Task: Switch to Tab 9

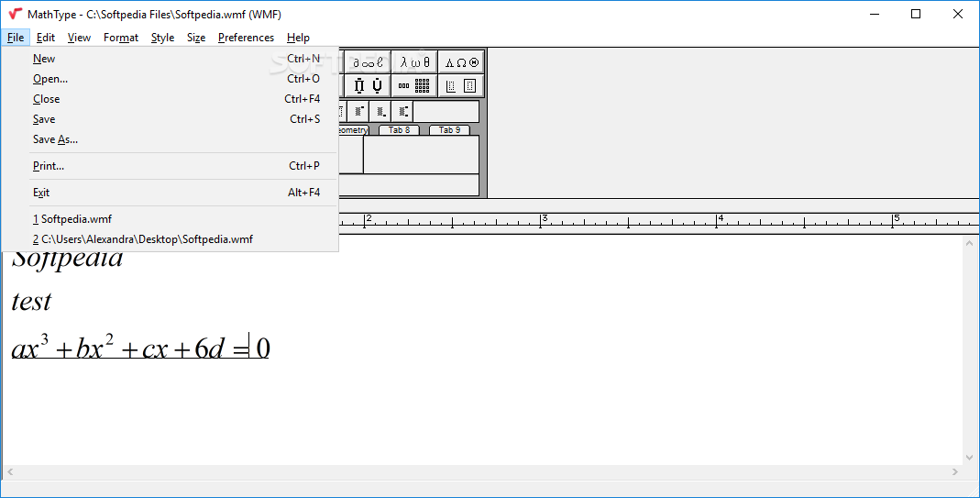Action: (449, 130)
